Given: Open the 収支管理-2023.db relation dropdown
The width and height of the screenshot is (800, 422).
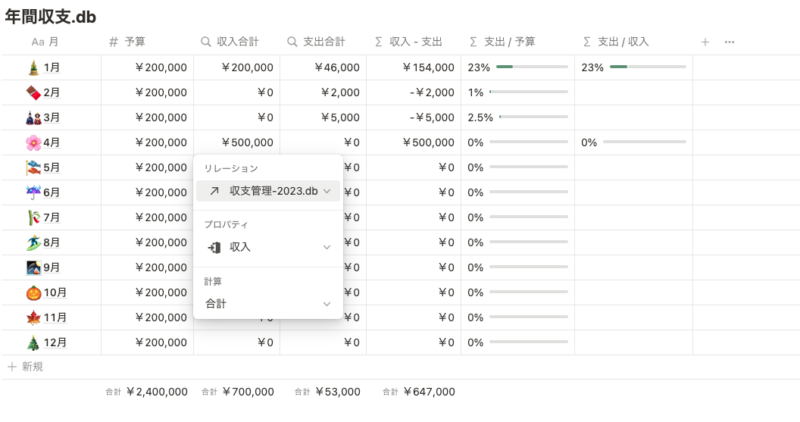Looking at the screenshot, I should pos(268,191).
